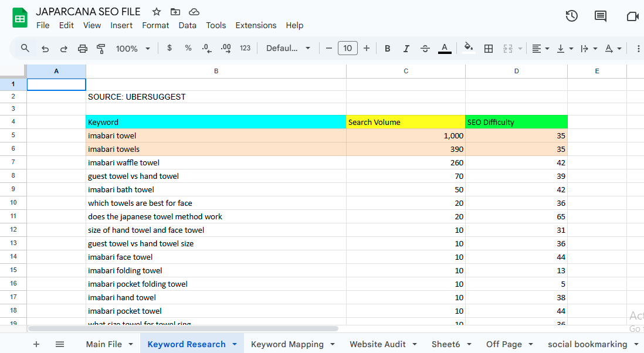Expand the merge cells options arrow

coord(520,49)
